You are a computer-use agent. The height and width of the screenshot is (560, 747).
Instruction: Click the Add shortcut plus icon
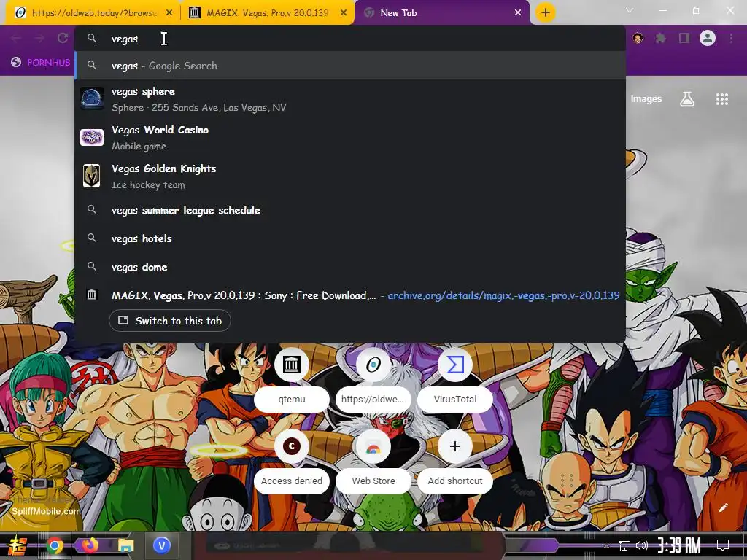[455, 446]
